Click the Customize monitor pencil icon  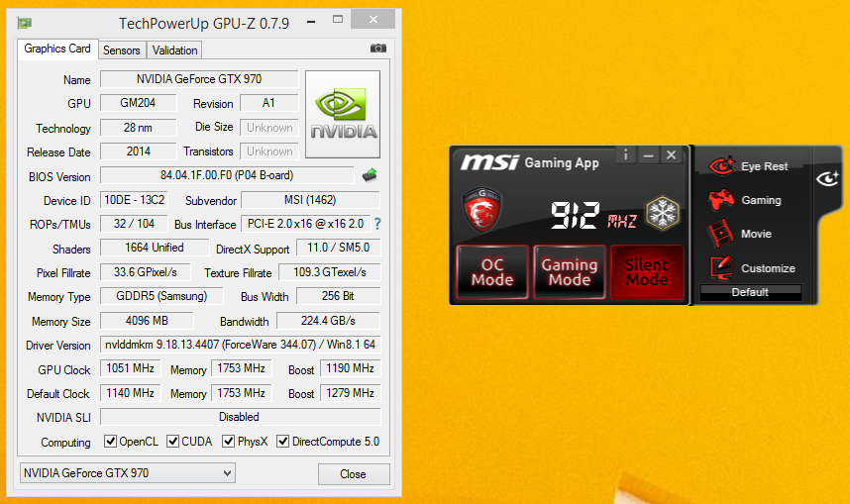(x=721, y=267)
